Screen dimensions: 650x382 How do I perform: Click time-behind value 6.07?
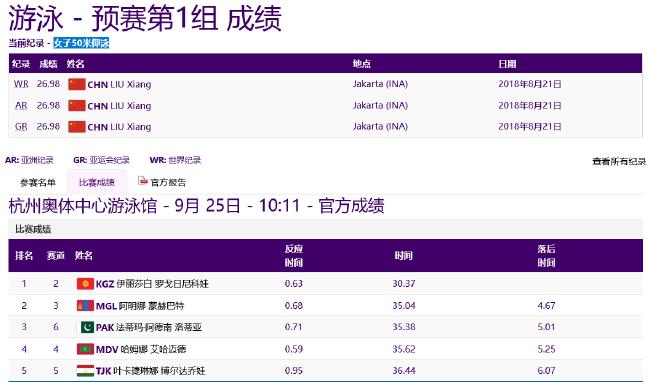click(x=546, y=370)
